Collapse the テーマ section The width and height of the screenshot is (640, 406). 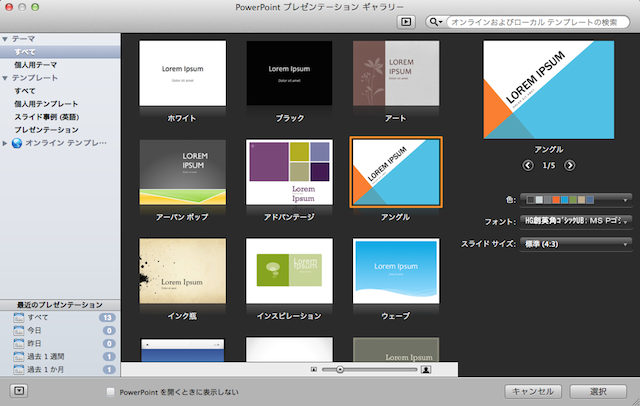[5, 39]
